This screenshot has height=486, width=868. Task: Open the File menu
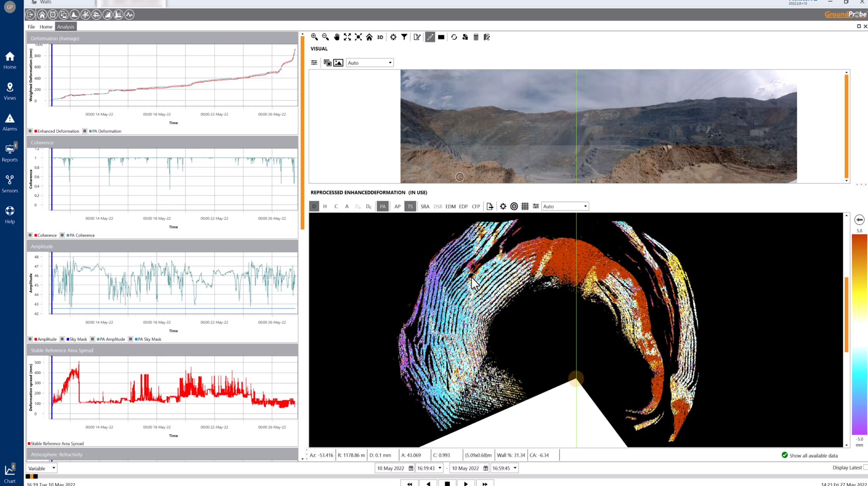tap(31, 27)
